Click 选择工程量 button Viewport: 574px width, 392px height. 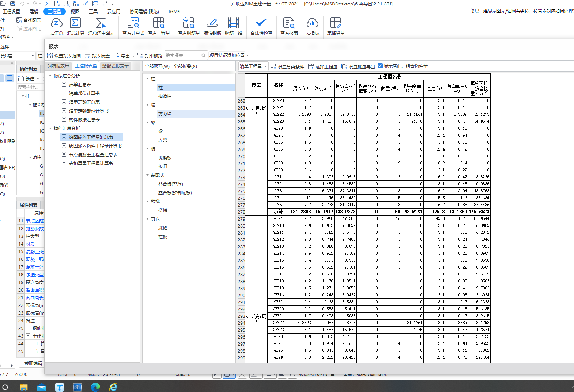(323, 66)
